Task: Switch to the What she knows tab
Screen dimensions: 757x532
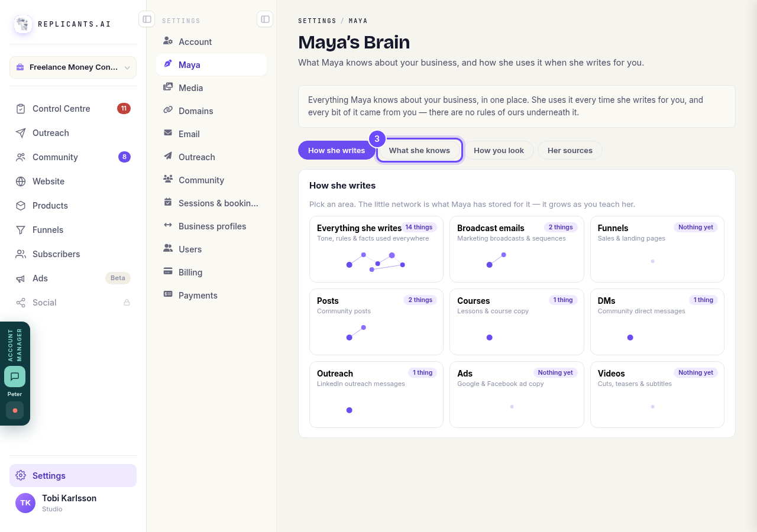Action: click(x=419, y=150)
